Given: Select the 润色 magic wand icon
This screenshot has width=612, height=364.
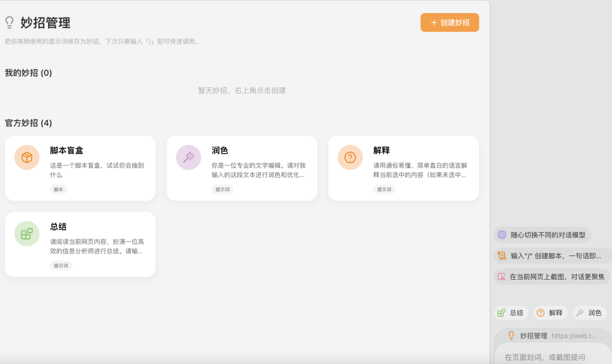Looking at the screenshot, I should (188, 157).
